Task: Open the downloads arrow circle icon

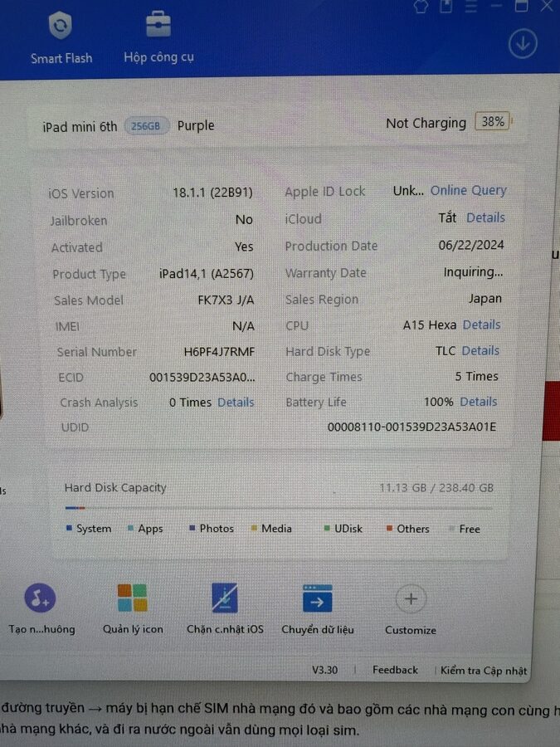Action: click(x=523, y=44)
